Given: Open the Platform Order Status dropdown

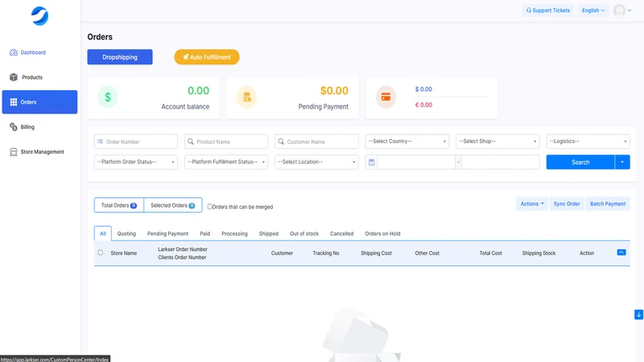Looking at the screenshot, I should (x=136, y=162).
